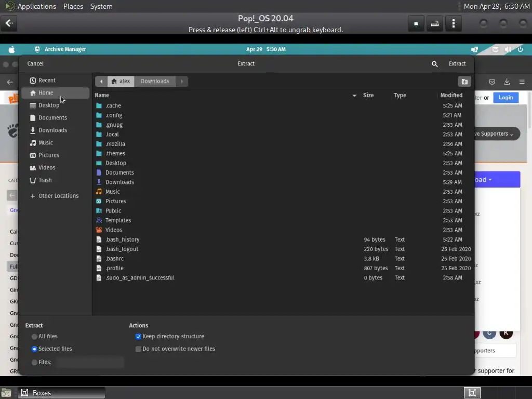Click the alex home path button
Image resolution: width=532 pixels, height=399 pixels.
[121, 82]
